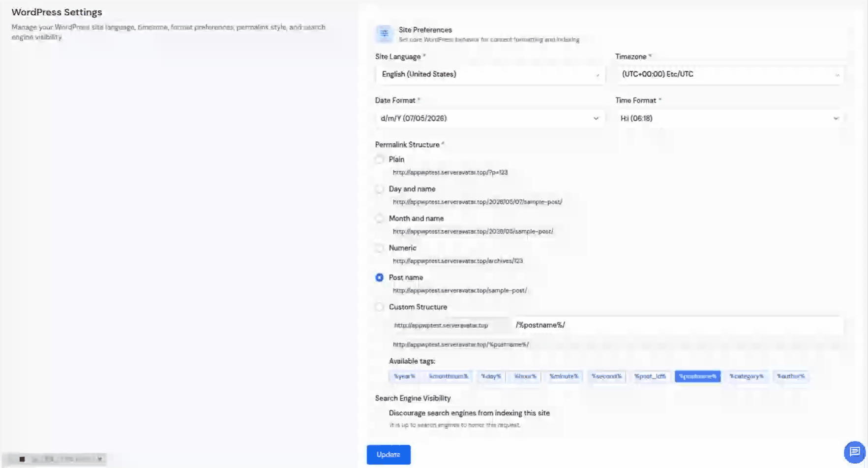
Task: Toggle the highlighted %postname% tag
Action: tap(697, 376)
